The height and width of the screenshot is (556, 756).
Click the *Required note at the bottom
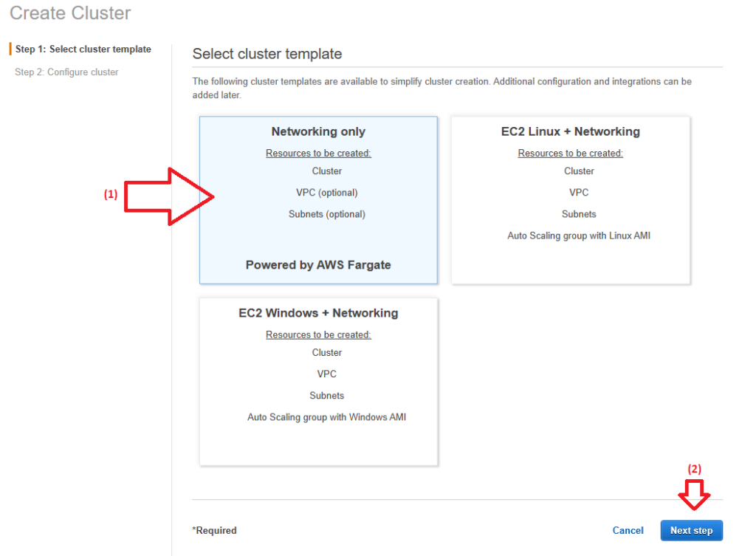click(x=215, y=530)
